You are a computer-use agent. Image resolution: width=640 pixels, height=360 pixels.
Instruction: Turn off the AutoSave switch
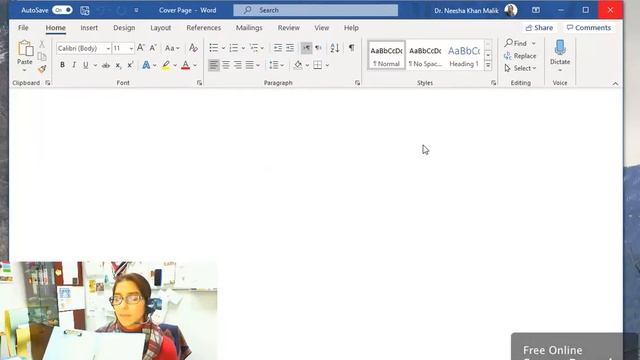(62, 10)
